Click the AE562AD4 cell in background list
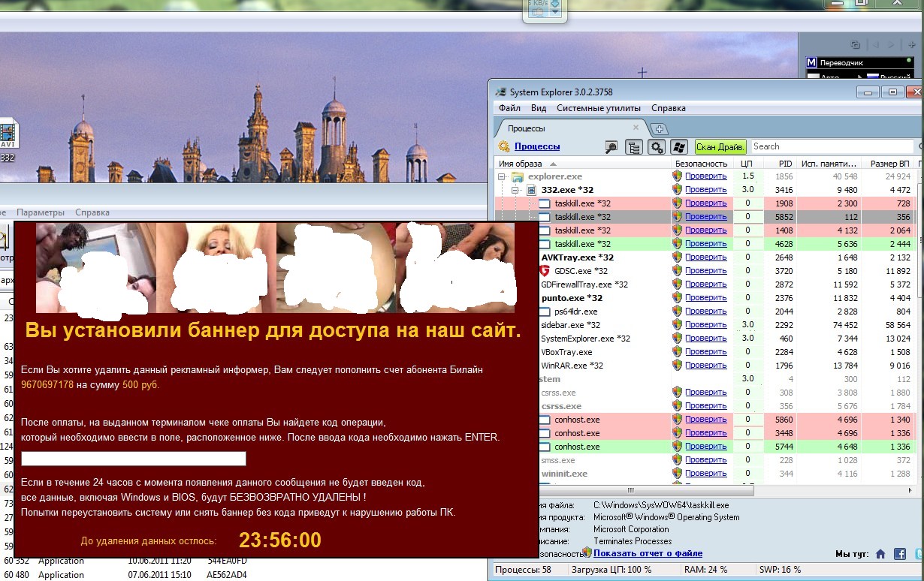The width and height of the screenshot is (924, 581). pyautogui.click(x=227, y=575)
